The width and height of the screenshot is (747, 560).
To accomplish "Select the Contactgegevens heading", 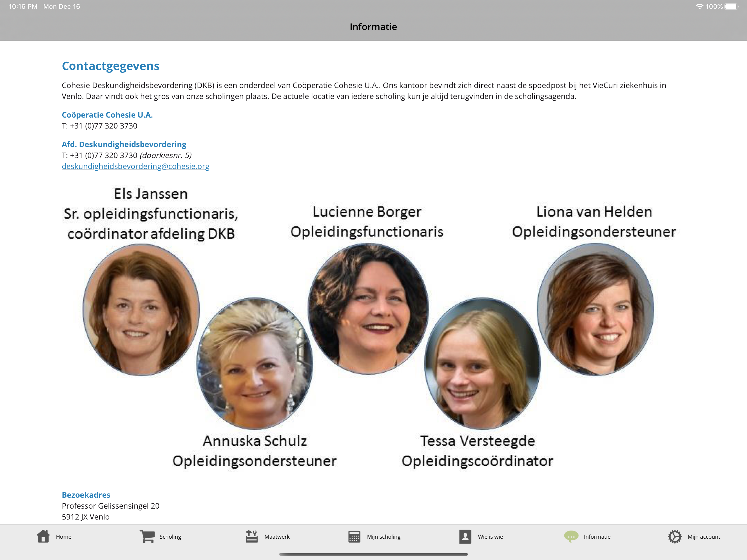I will click(x=110, y=66).
